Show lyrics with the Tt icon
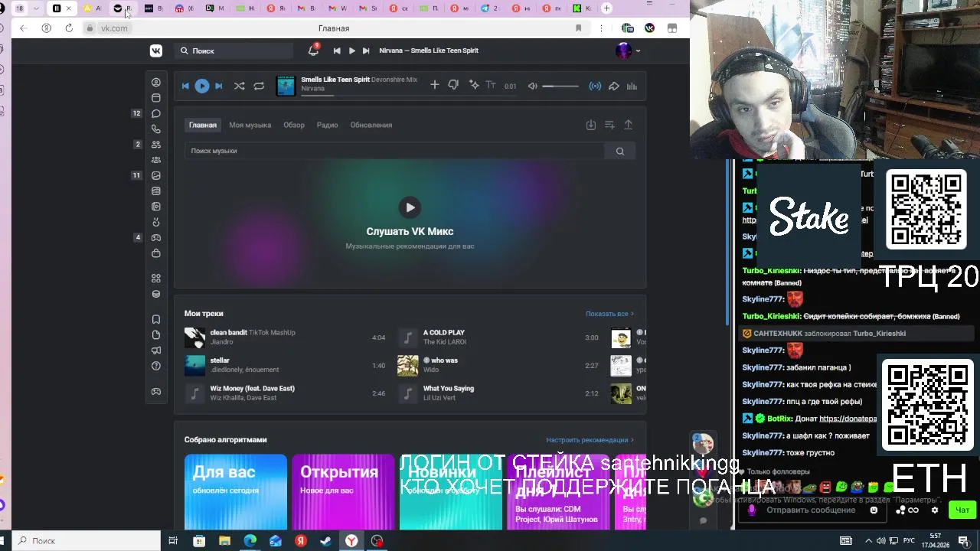 (491, 85)
